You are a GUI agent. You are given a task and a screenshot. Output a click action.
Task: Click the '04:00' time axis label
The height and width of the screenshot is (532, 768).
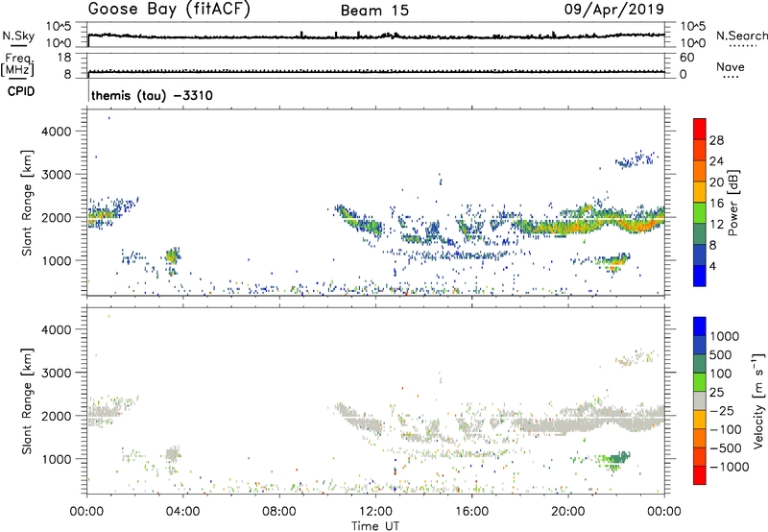point(183,512)
